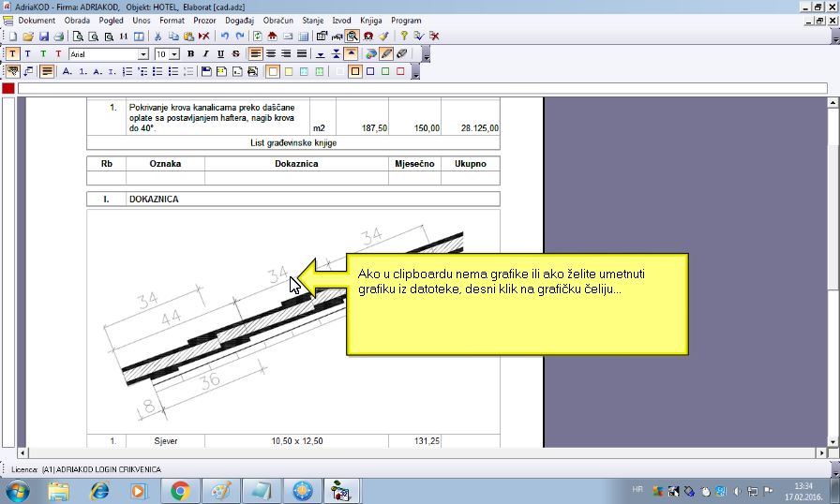
Task: Toggle strikethrough formatting
Action: pos(235,54)
